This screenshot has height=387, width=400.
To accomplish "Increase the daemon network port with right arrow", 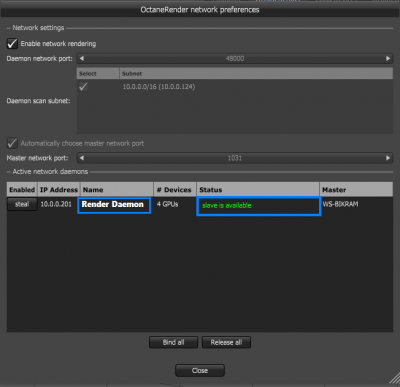I will (x=388, y=58).
